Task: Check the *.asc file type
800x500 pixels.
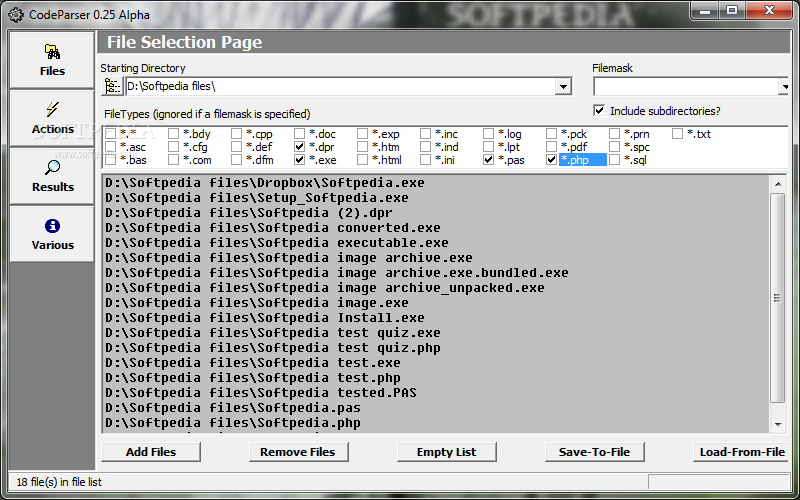Action: coord(110,147)
